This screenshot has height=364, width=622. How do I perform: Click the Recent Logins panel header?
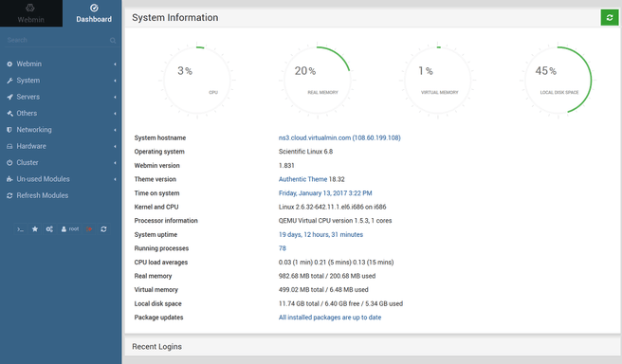point(373,347)
